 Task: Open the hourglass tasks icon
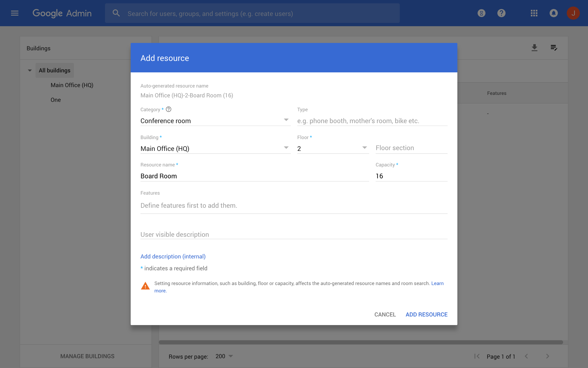pos(481,13)
